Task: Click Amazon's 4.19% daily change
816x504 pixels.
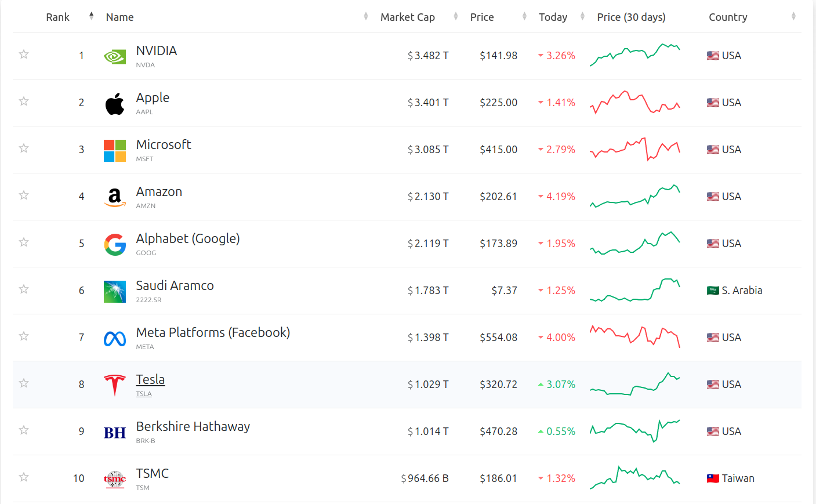Action: [x=557, y=197]
